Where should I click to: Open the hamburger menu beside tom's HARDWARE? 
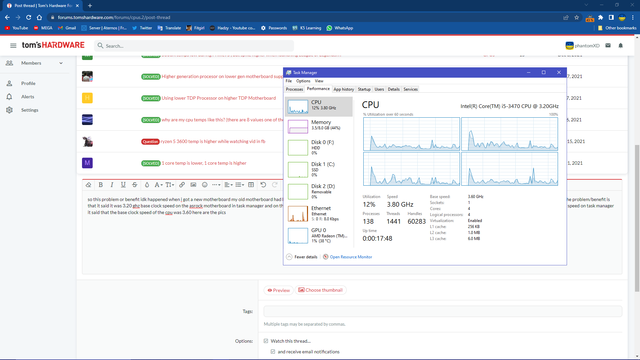point(13,45)
